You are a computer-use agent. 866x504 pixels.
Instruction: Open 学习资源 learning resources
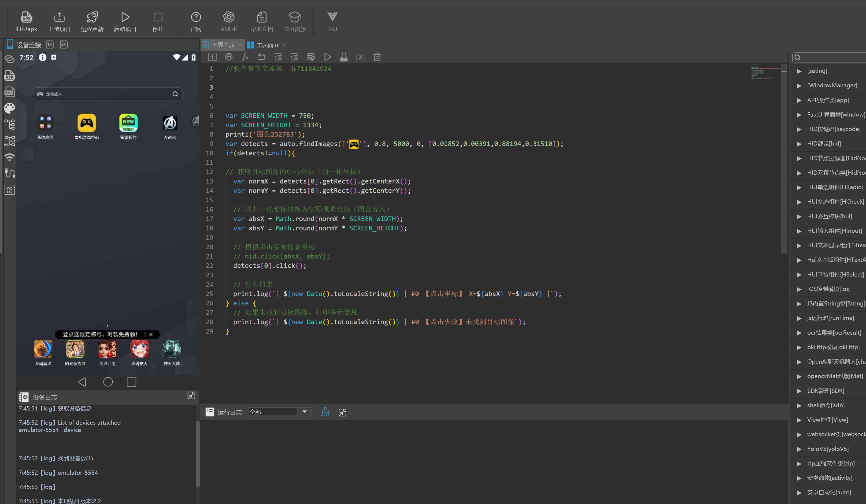click(294, 17)
